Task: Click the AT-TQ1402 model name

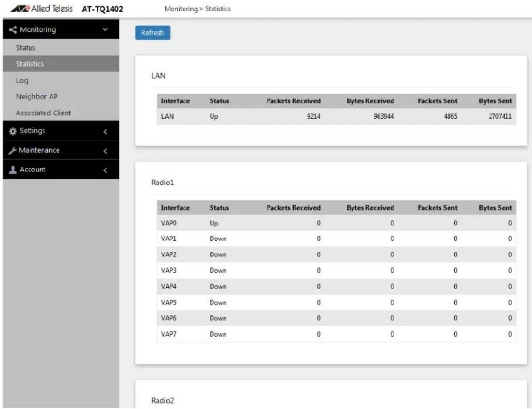Action: [x=102, y=9]
